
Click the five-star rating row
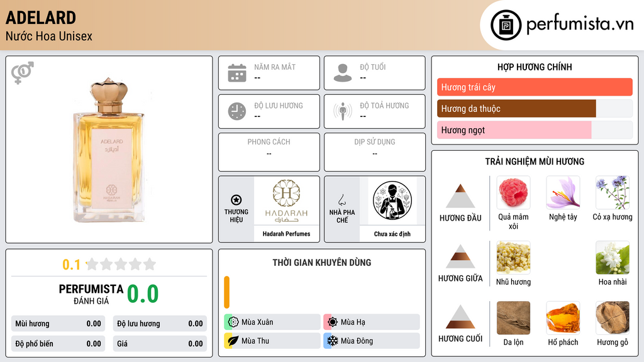(121, 265)
